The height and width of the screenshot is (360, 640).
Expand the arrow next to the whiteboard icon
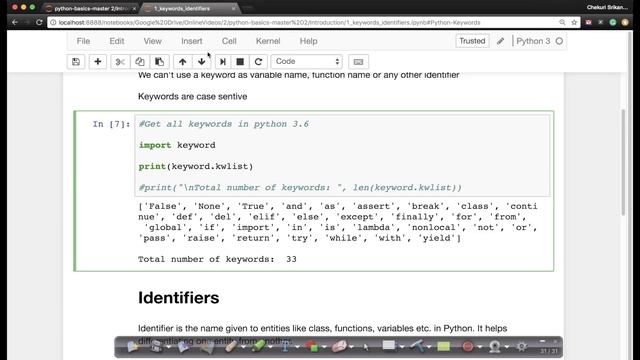tap(402, 347)
